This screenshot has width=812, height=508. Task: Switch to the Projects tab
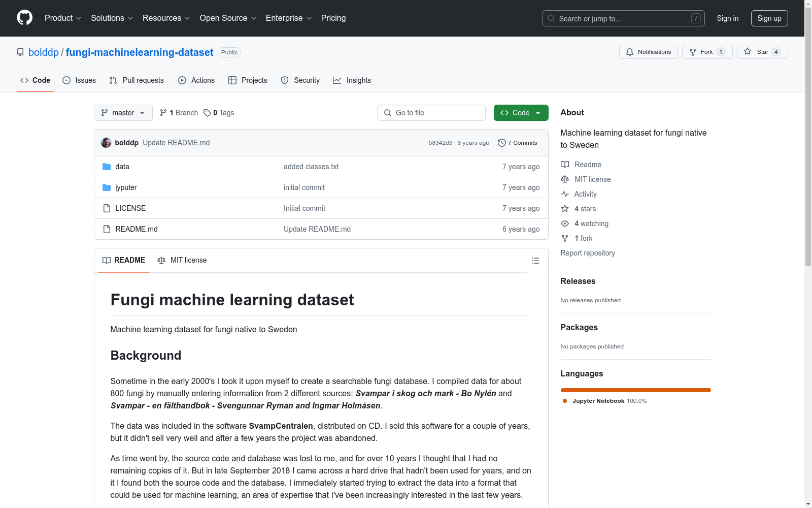(x=248, y=80)
